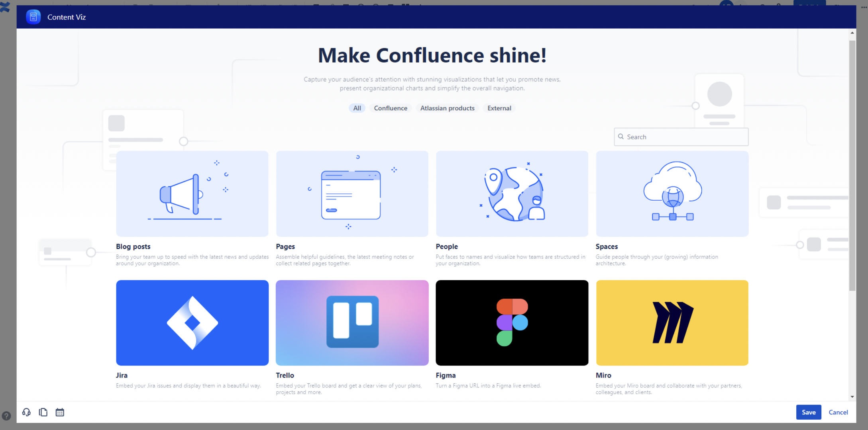
Task: Click the help question mark icon
Action: (6, 416)
